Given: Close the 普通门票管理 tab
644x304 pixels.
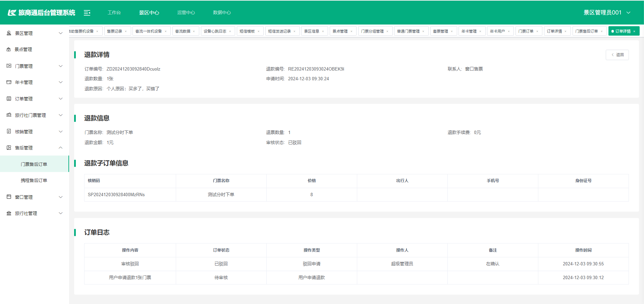Looking at the screenshot, I should coord(423,31).
